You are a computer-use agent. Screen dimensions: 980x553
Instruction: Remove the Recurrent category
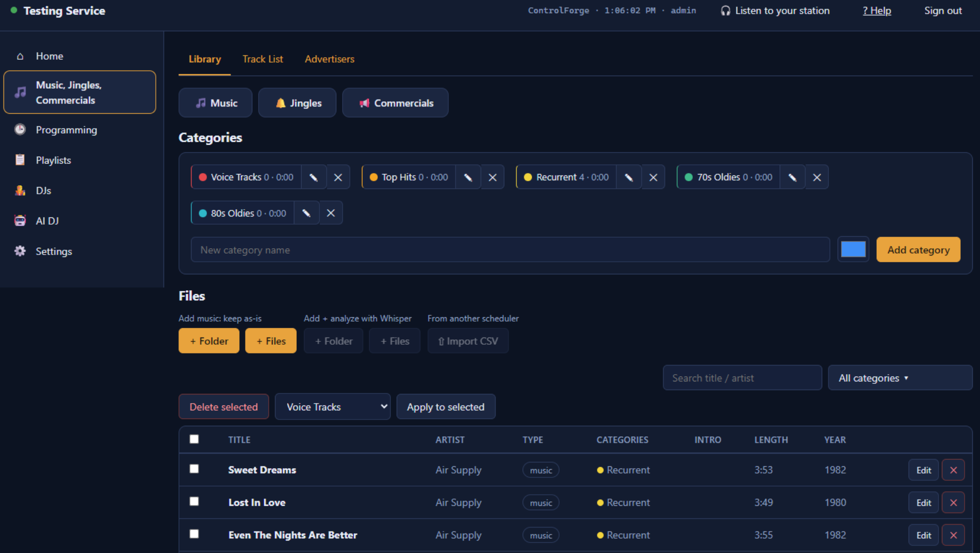point(653,177)
